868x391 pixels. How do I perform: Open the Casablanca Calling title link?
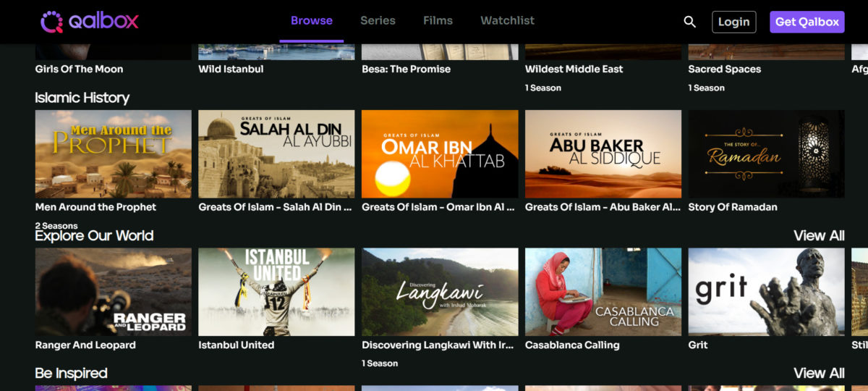tap(572, 345)
